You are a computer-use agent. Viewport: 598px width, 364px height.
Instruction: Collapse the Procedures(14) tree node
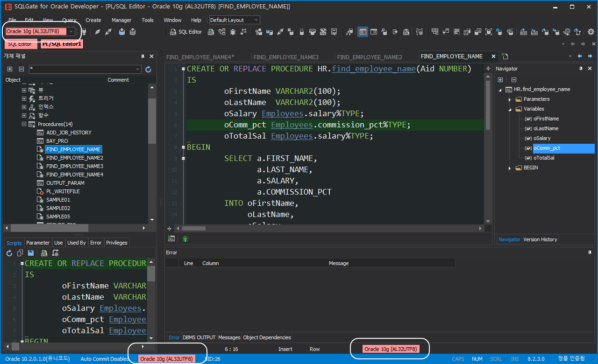pos(23,124)
